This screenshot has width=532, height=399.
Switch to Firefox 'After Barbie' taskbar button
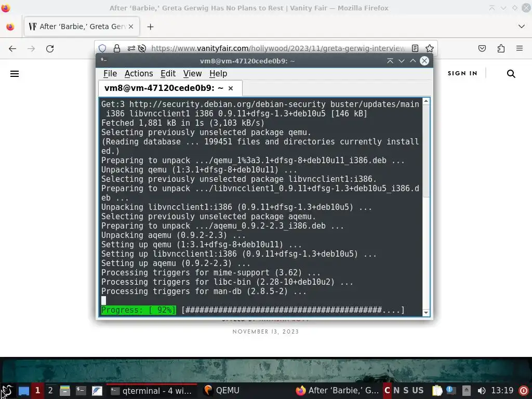coord(337,391)
